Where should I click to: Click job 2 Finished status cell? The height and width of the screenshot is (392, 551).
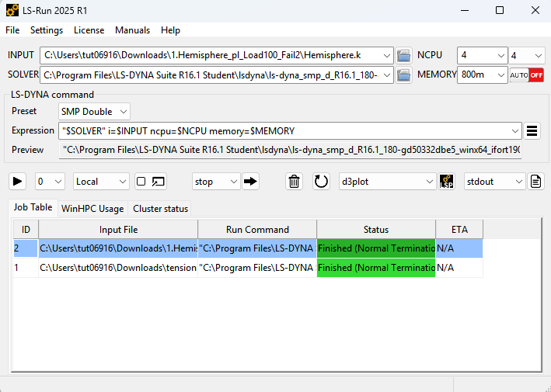(x=376, y=248)
